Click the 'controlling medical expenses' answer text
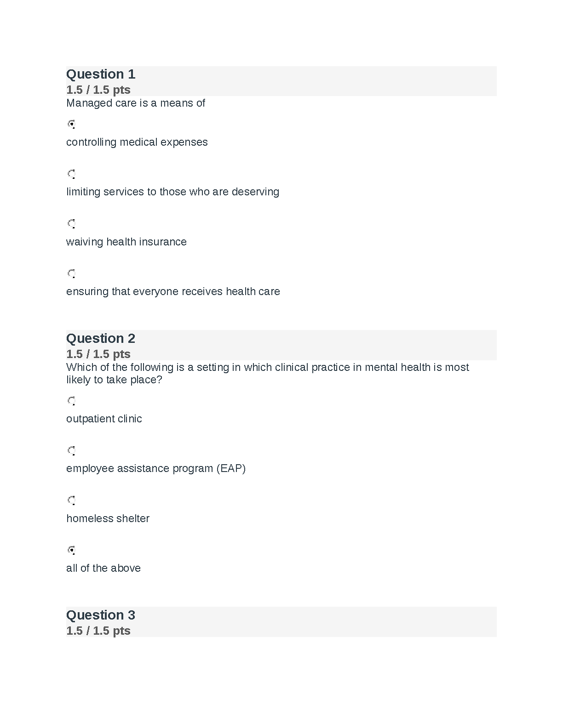 click(x=137, y=142)
